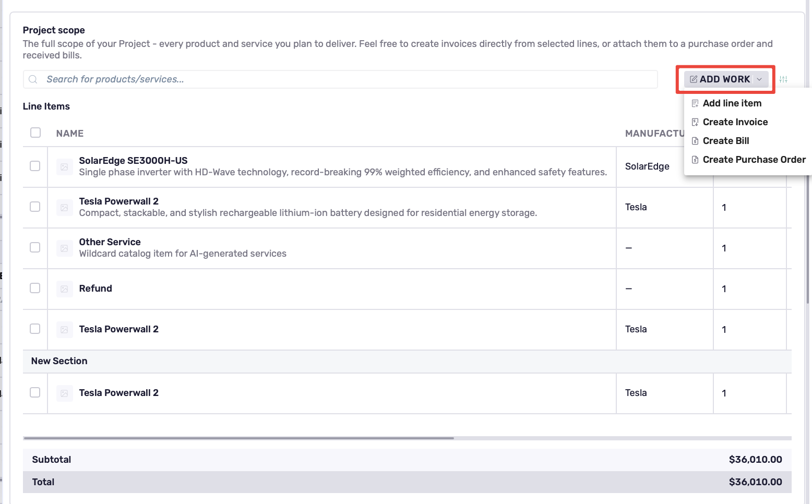Select checkbox for Tesla Powerwall 2 above New Section
The image size is (812, 504).
pos(35,329)
